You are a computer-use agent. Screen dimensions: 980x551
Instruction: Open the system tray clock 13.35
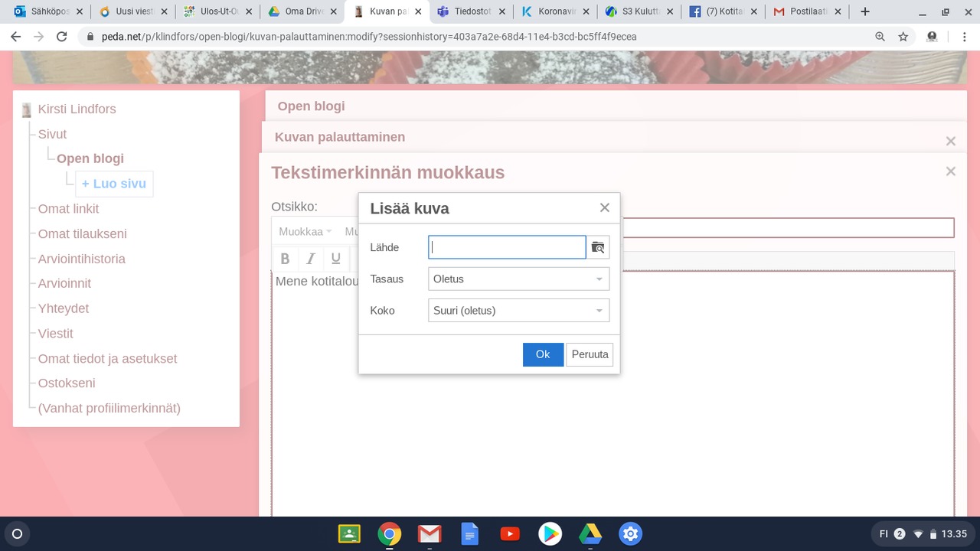point(954,533)
